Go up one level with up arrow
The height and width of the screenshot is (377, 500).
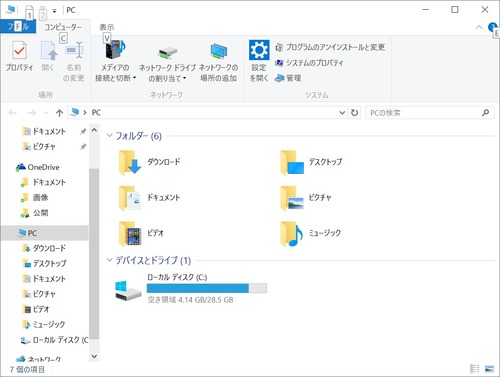(x=59, y=113)
